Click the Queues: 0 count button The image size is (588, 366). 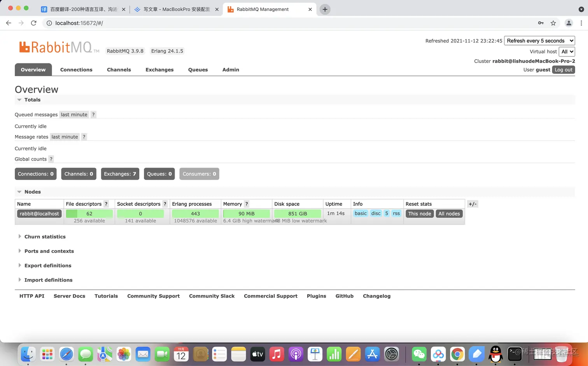pyautogui.click(x=159, y=174)
